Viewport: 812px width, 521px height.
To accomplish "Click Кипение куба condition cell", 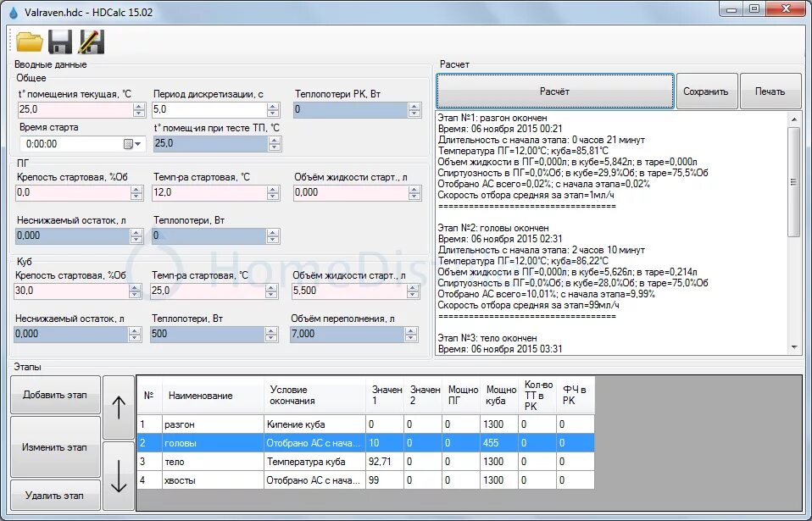I will 314,424.
